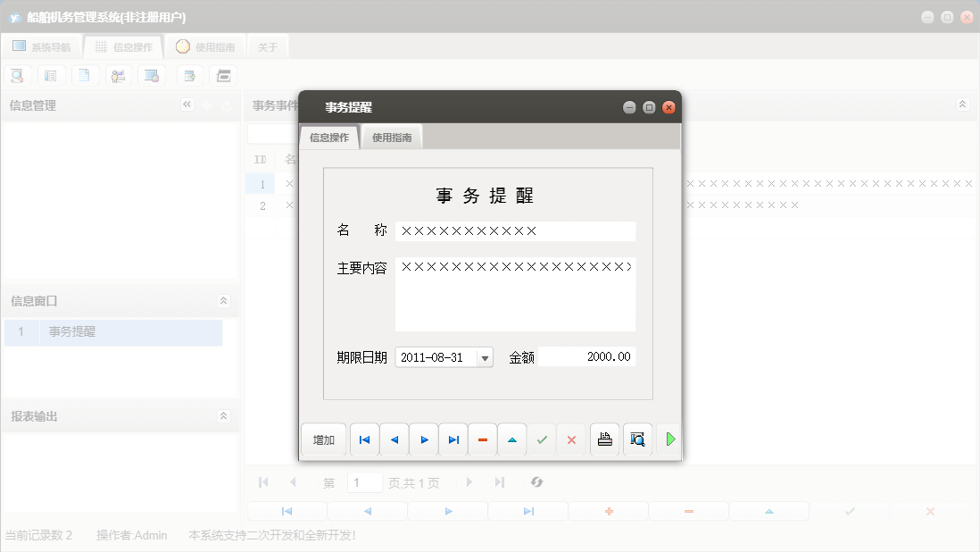This screenshot has width=980, height=552.
Task: Click the print icon in the 事务提醒 dialog
Action: tap(604, 439)
